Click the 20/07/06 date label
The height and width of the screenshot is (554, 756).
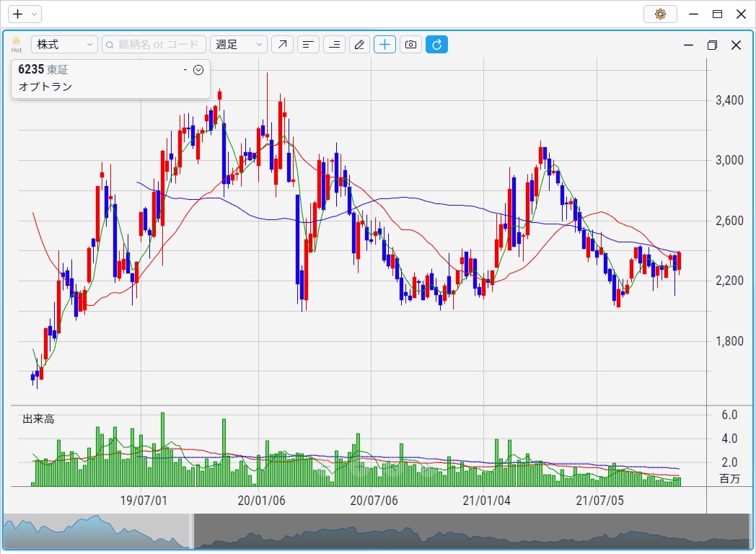coord(374,501)
